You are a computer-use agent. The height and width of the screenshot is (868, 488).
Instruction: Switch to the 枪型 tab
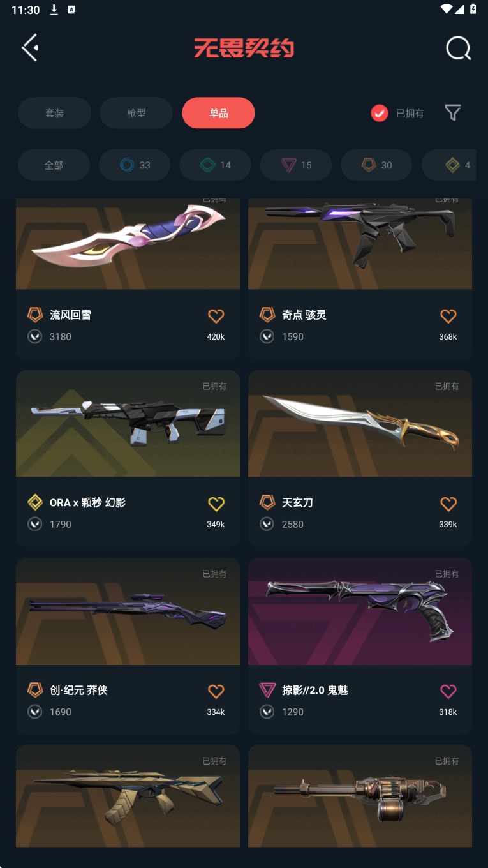pos(137,113)
